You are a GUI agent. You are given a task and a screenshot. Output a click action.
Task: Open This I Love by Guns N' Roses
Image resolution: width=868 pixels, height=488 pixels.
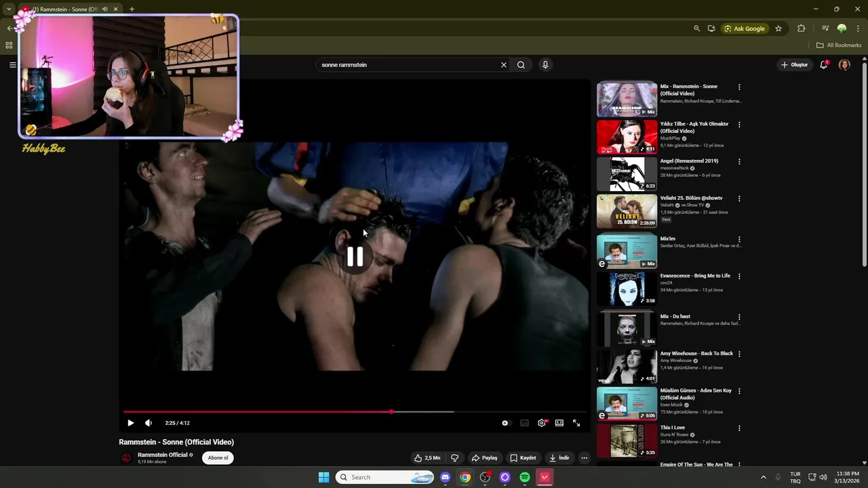pos(673,428)
